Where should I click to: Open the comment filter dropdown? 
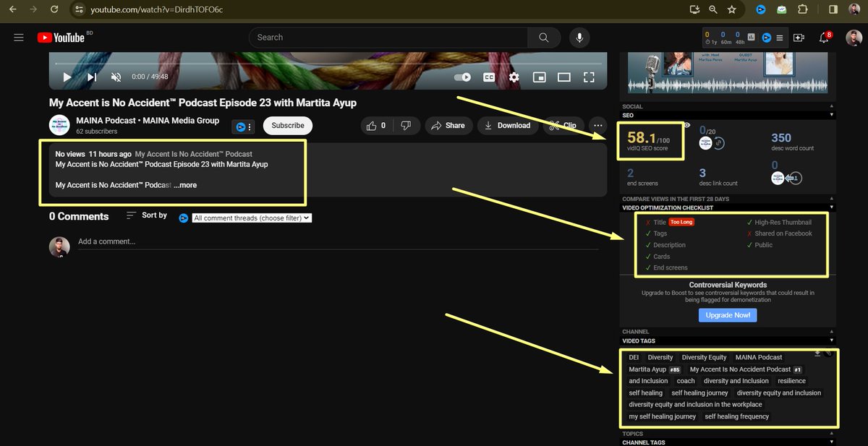click(x=252, y=217)
